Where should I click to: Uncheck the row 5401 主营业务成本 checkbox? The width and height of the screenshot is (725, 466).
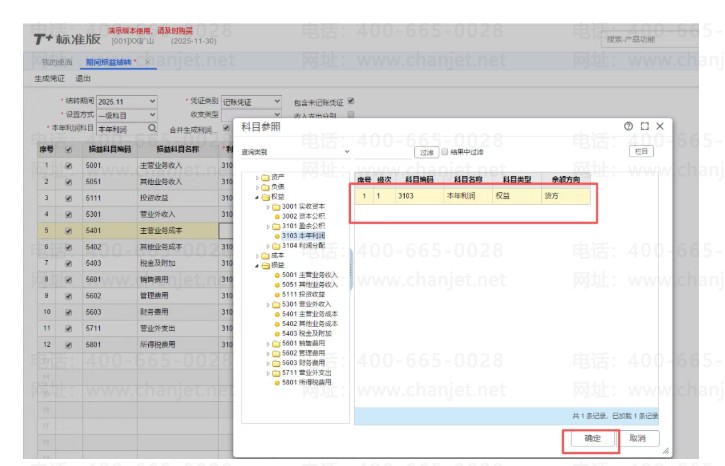[x=68, y=231]
